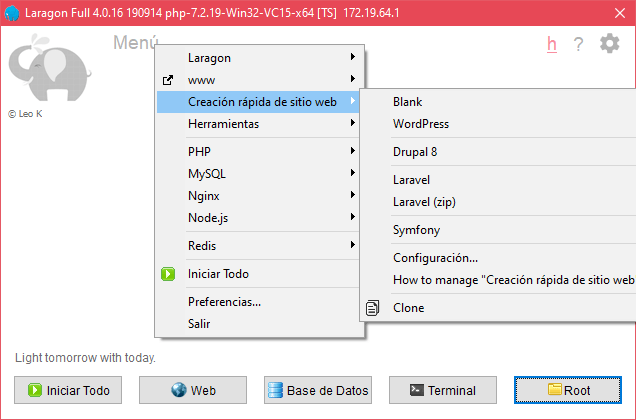Image resolution: width=636 pixels, height=420 pixels.
Task: Expand the Redis submenu arrow
Action: pyautogui.click(x=353, y=245)
